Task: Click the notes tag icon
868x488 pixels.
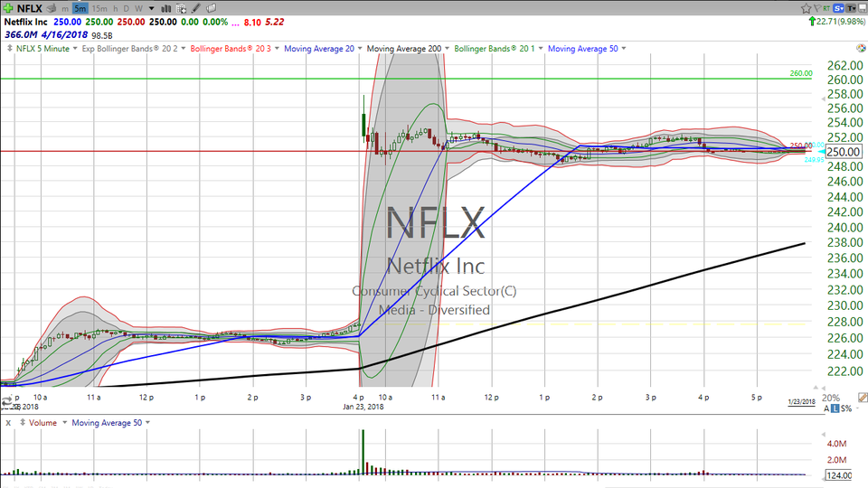Action: point(211,8)
